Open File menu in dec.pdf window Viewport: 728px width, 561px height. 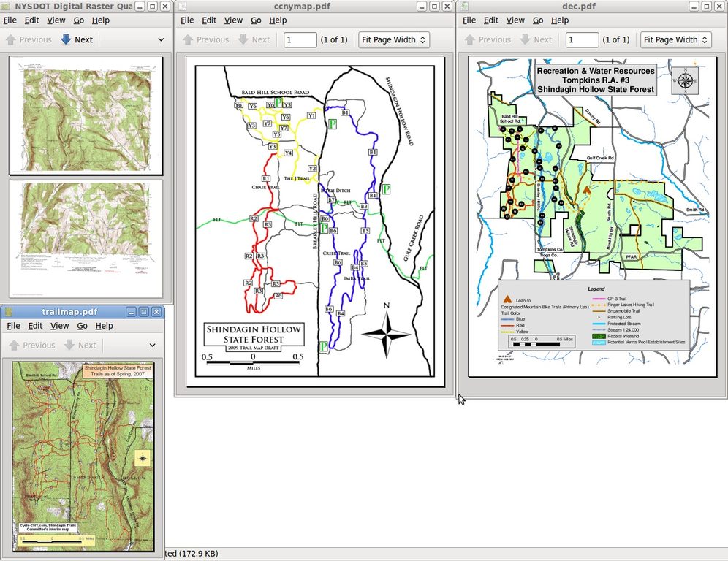click(x=469, y=20)
